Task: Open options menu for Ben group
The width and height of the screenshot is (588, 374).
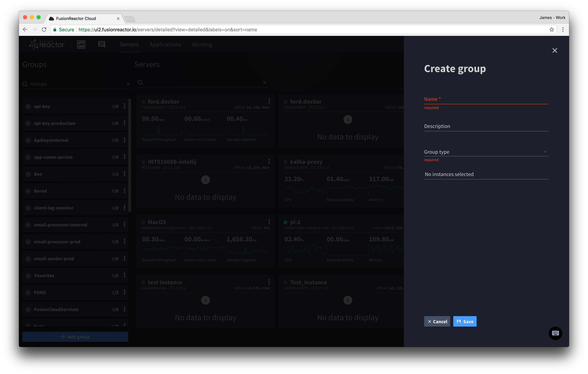Action: [x=125, y=174]
